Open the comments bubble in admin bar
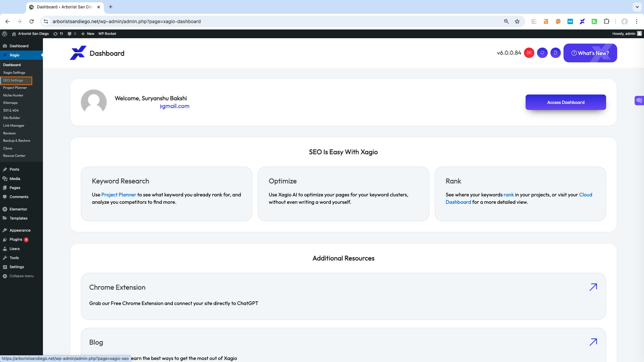644x362 pixels. pyautogui.click(x=71, y=34)
